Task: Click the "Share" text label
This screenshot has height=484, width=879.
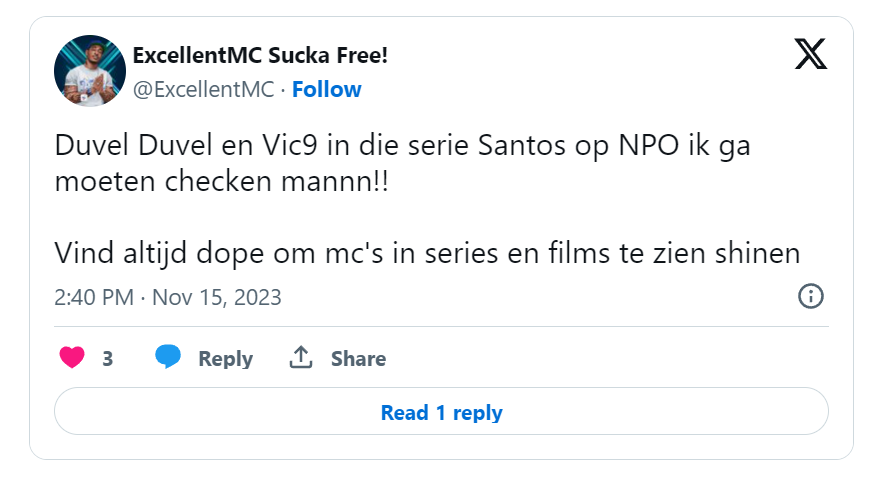Action: (x=358, y=358)
